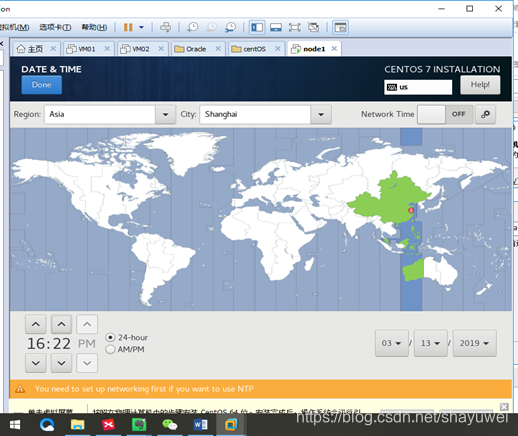
Task: Close the VM01 tab
Action: 107,49
